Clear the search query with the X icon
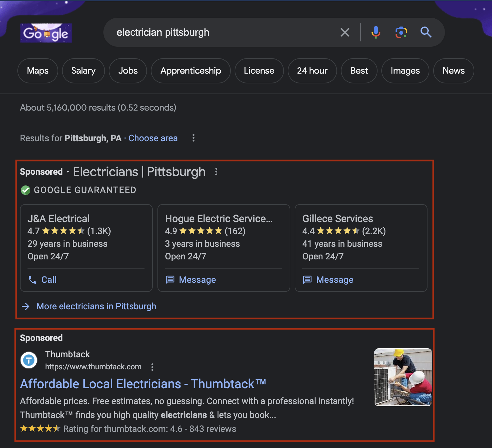This screenshot has height=448, width=492. click(345, 32)
